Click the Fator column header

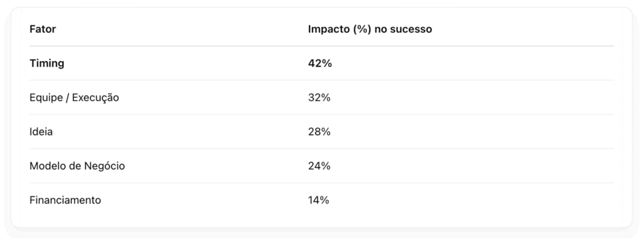(42, 29)
